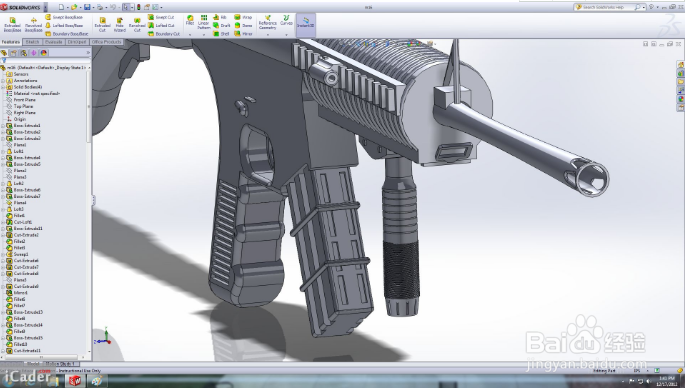
Task: Apply the Dome feature tool
Action: tap(243, 25)
